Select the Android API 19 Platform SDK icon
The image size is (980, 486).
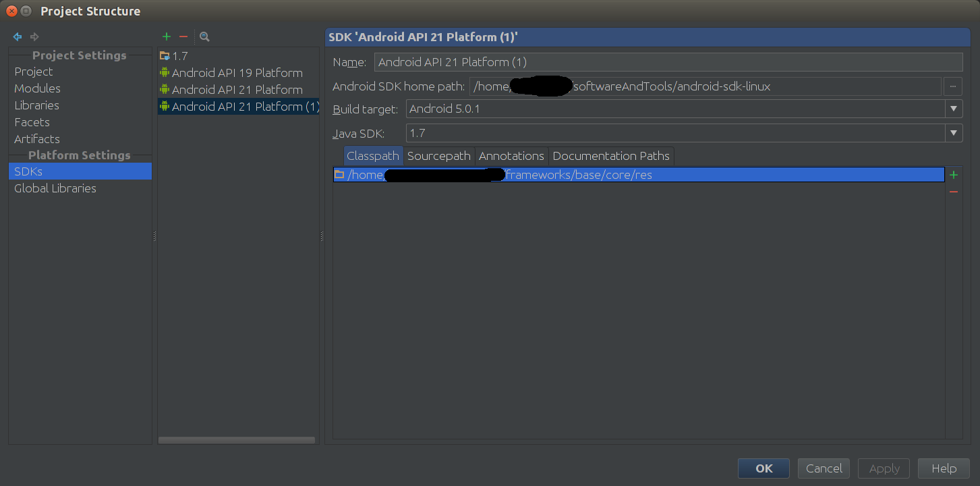tap(164, 72)
